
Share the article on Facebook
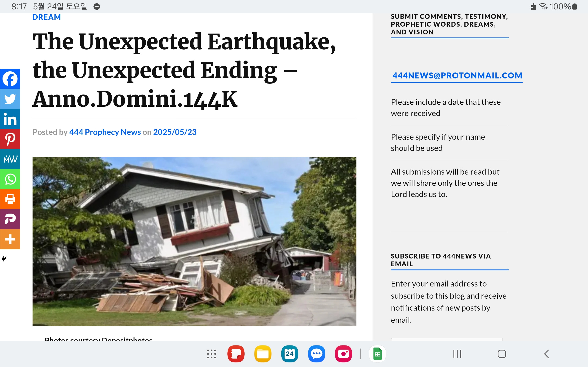pyautogui.click(x=10, y=79)
